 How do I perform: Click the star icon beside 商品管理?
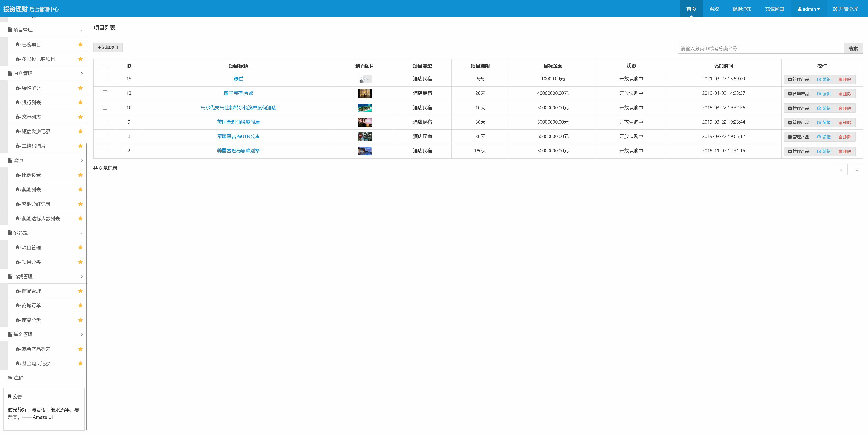[80, 291]
